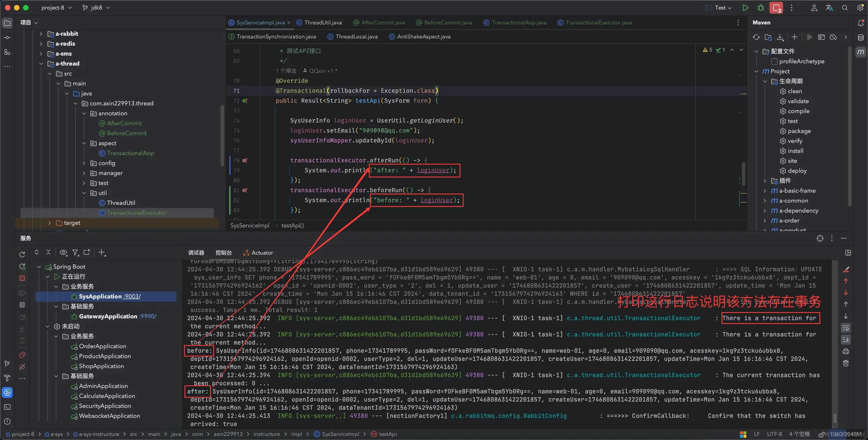
Task: Open the jdk8 branch dropdown
Action: [x=96, y=7]
